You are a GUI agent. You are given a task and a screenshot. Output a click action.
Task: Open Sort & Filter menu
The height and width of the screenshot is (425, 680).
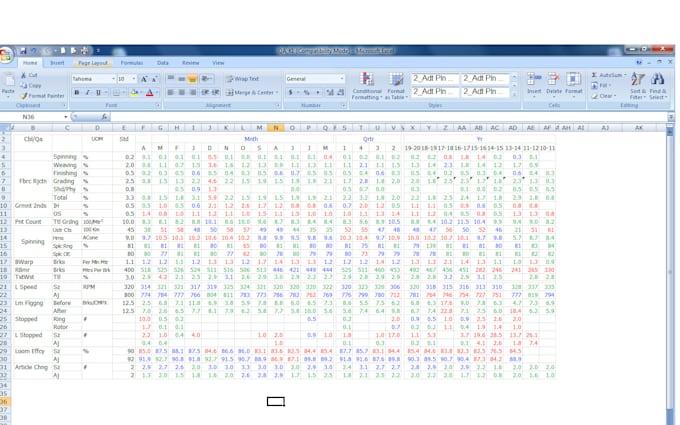point(638,86)
